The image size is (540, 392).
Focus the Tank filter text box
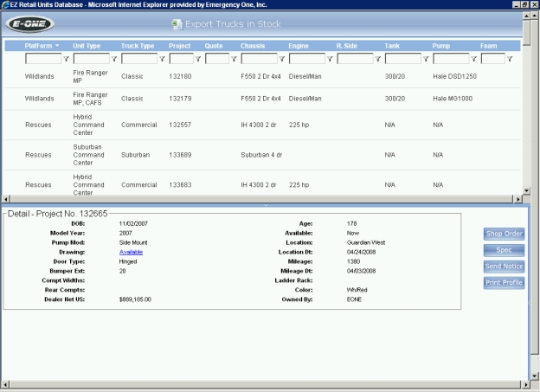click(x=403, y=59)
